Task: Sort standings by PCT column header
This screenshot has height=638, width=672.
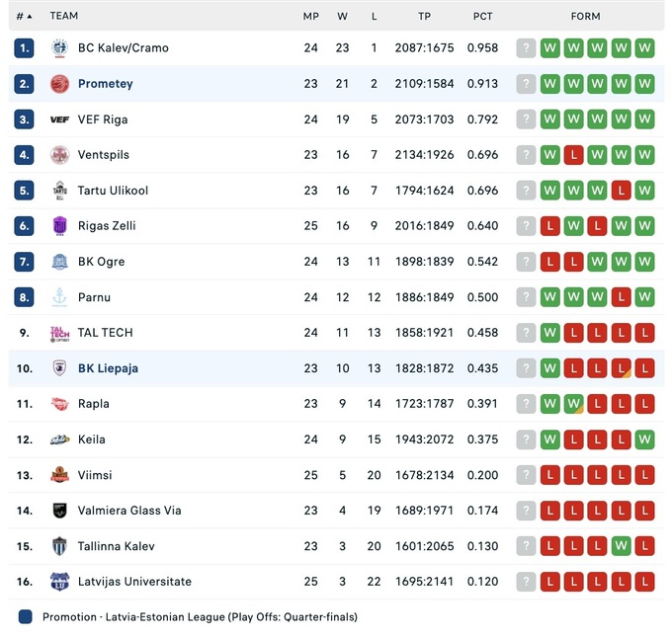Action: pos(482,16)
